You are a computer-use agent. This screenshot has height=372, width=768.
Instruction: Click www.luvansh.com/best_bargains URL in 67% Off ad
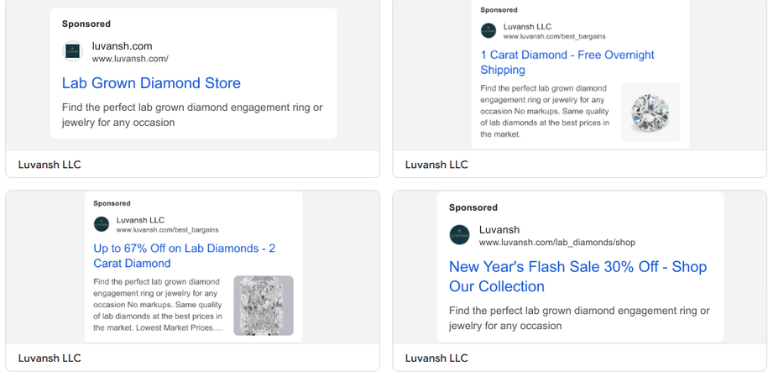(x=168, y=230)
